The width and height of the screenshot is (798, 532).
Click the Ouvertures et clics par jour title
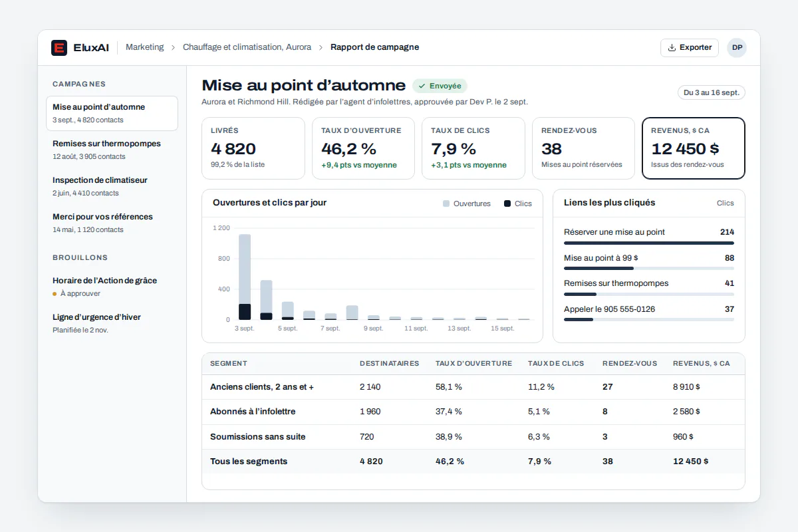tap(269, 203)
